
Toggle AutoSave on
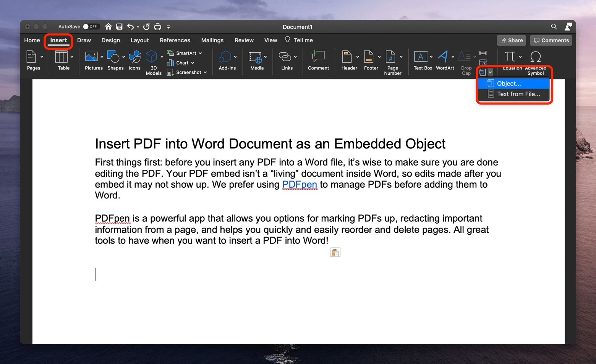91,27
